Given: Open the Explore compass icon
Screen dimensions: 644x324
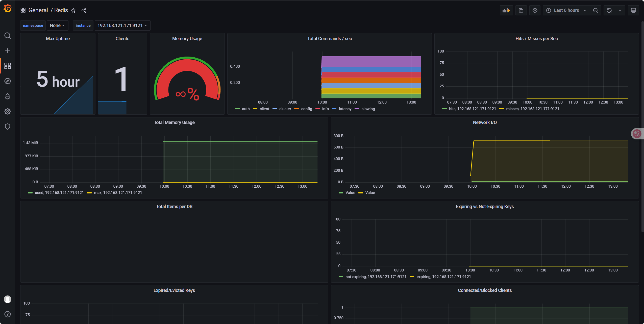Looking at the screenshot, I should pos(8,81).
